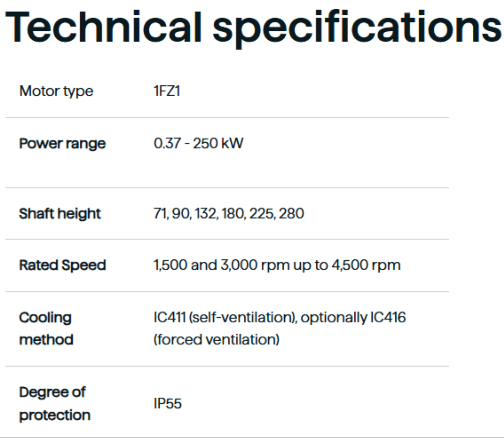Select the Rated Speed label

62,265
